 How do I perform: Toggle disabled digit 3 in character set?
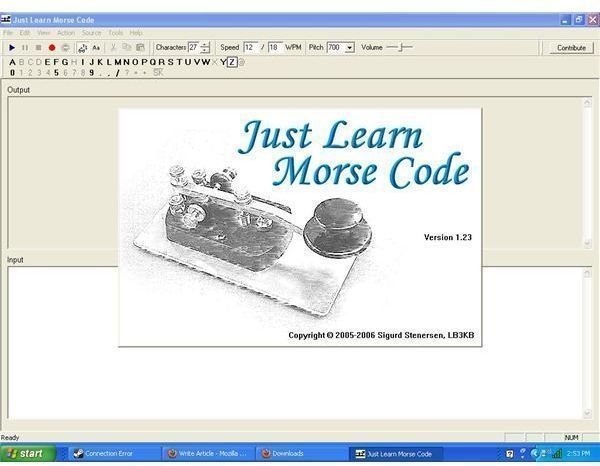click(39, 73)
